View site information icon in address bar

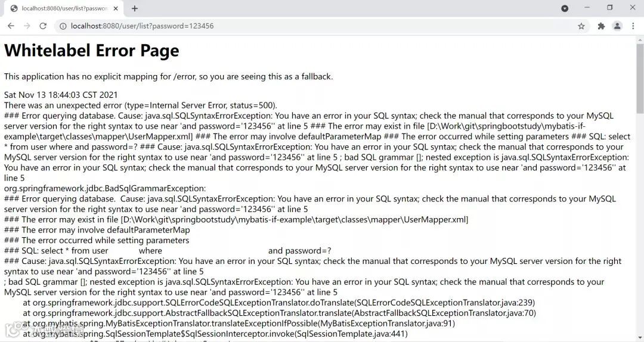coord(63,26)
